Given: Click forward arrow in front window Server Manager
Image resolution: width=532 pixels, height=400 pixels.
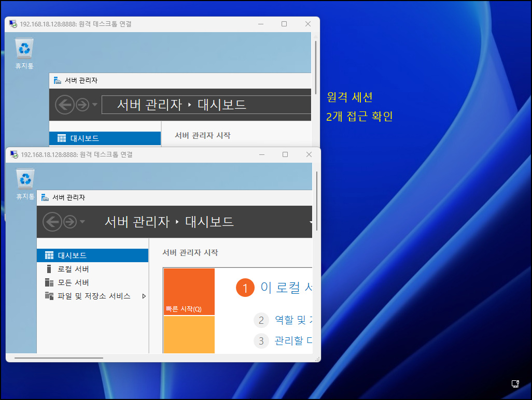Looking at the screenshot, I should [70, 222].
